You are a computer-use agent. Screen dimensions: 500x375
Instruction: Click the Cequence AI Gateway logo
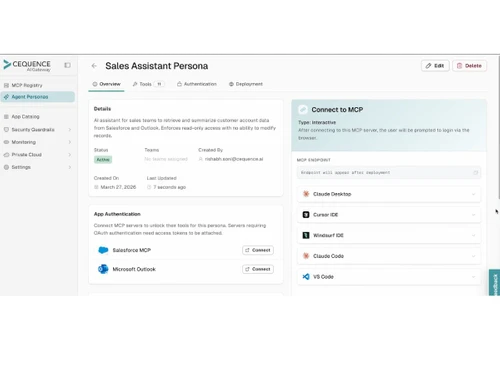27,65
